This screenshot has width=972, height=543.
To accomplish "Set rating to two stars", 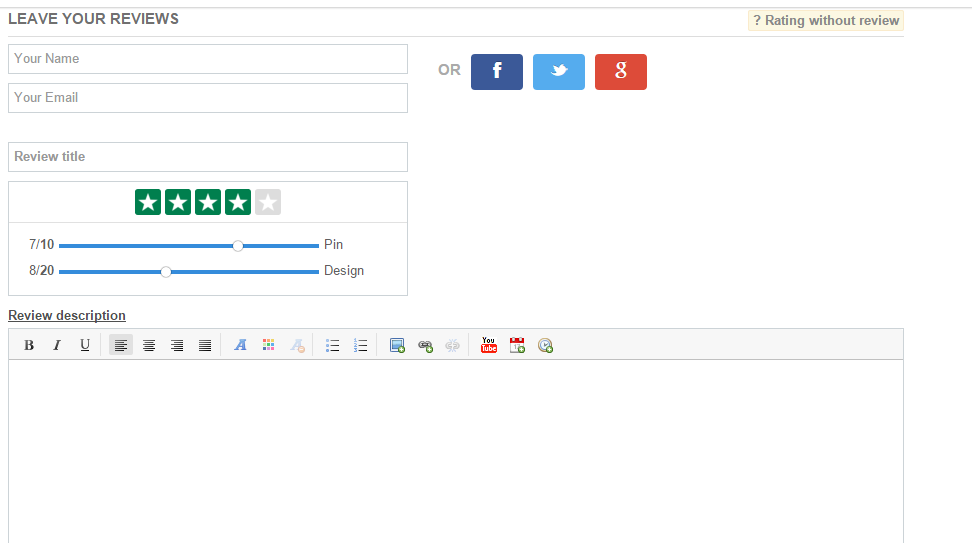I will [178, 202].
